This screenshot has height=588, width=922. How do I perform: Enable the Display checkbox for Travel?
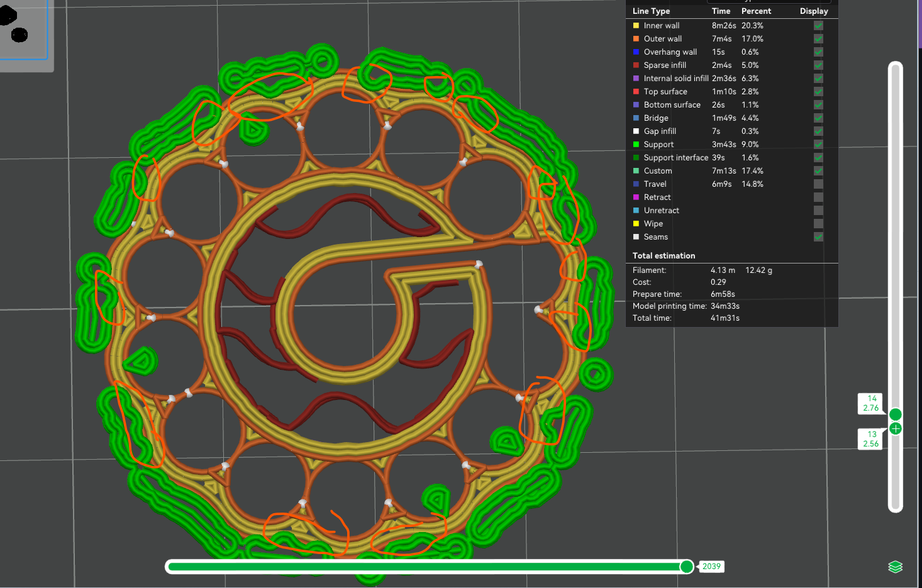[818, 184]
